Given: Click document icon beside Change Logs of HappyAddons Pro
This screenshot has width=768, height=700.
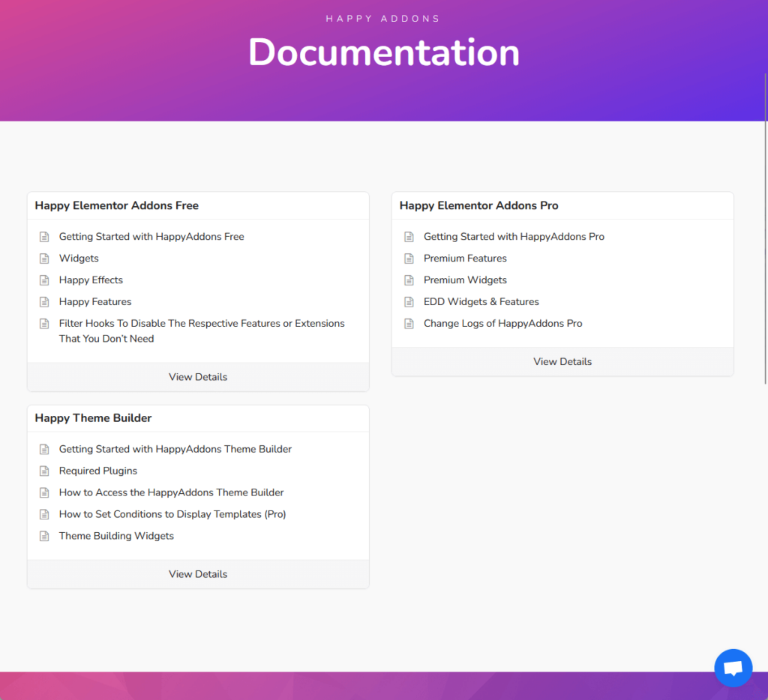Looking at the screenshot, I should pos(409,324).
